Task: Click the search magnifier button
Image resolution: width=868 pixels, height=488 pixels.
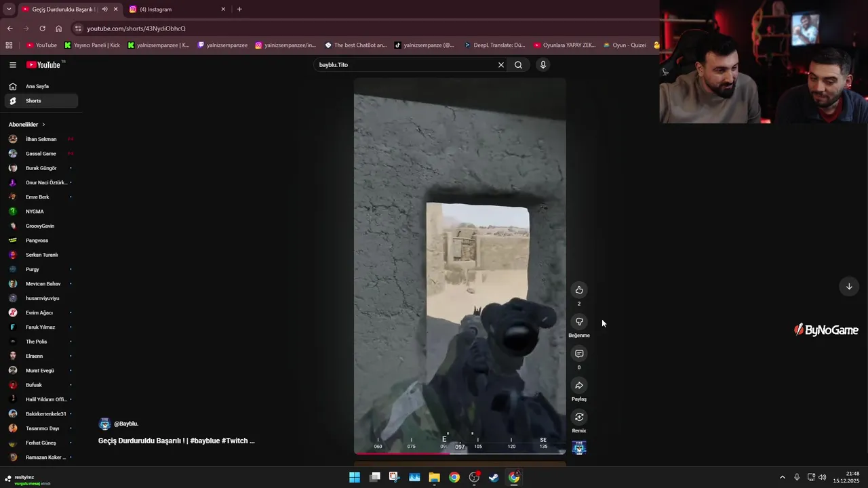Action: pos(518,65)
